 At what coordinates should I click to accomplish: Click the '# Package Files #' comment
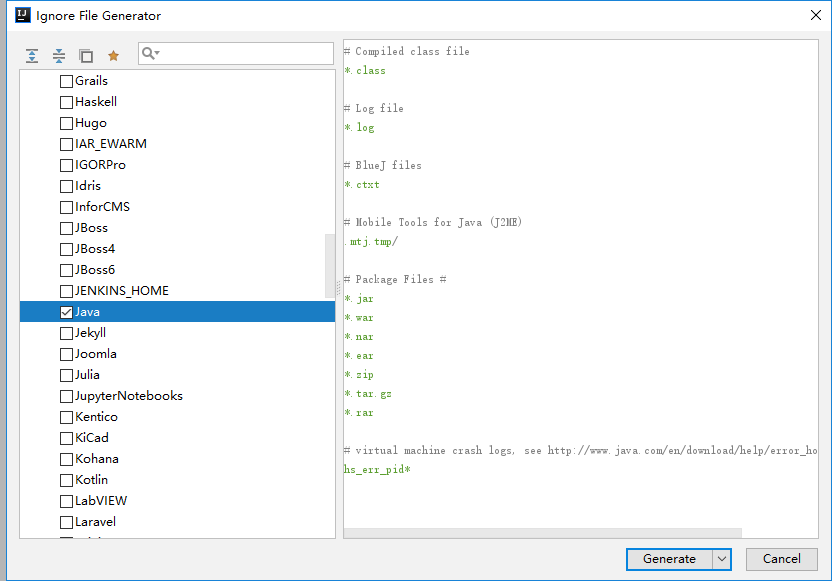pyautogui.click(x=395, y=280)
